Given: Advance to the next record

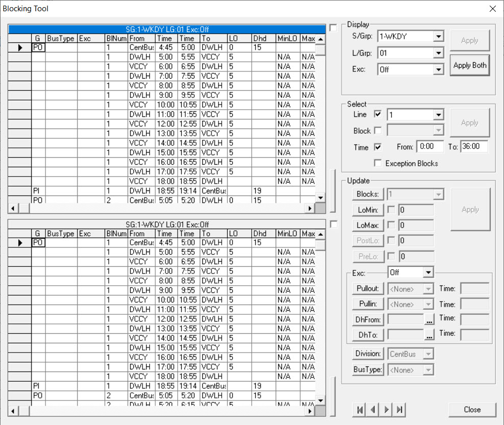Looking at the screenshot, I should pos(386,410).
